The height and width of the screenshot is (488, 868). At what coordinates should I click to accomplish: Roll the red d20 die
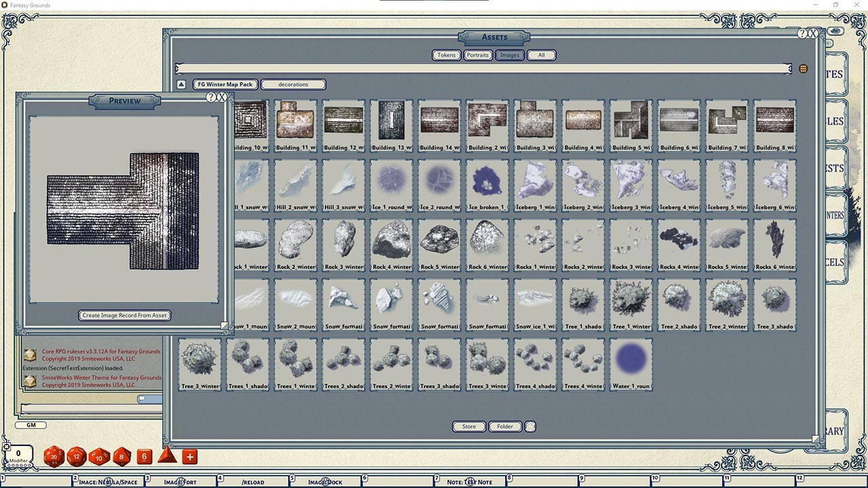click(x=54, y=457)
